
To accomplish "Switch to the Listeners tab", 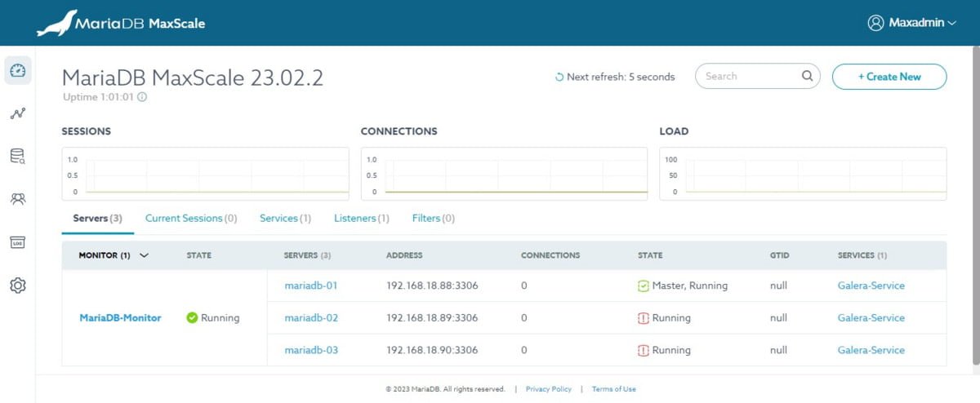I will (x=362, y=219).
